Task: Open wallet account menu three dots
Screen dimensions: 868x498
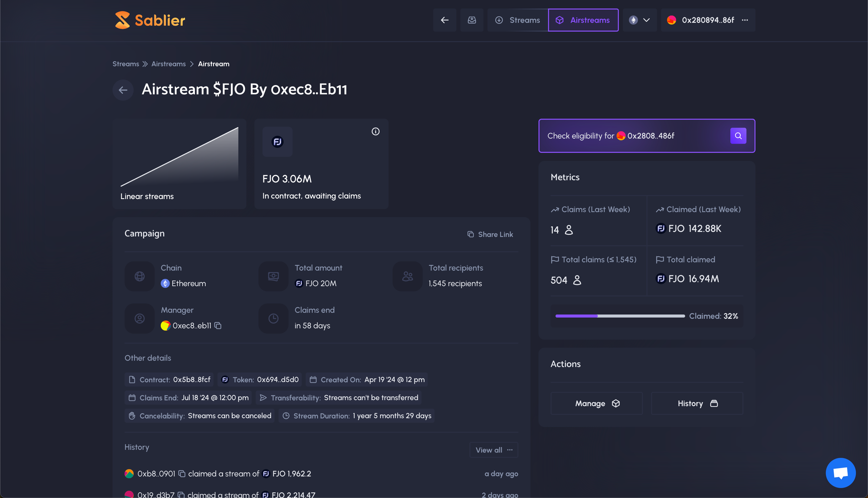Action: tap(745, 20)
